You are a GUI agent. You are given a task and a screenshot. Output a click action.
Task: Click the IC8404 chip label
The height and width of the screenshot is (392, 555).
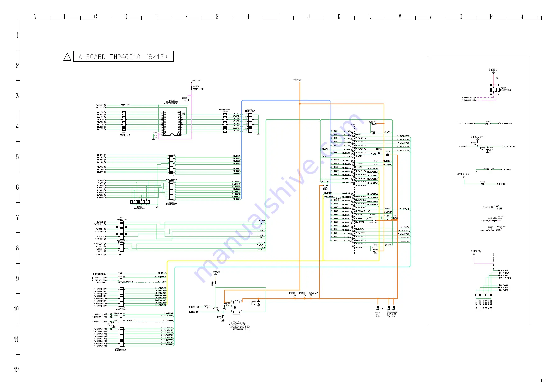[237, 323]
